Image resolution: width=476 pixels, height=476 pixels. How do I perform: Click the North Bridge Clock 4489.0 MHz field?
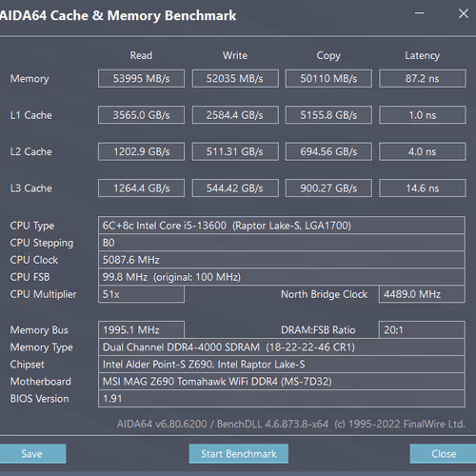point(422,294)
